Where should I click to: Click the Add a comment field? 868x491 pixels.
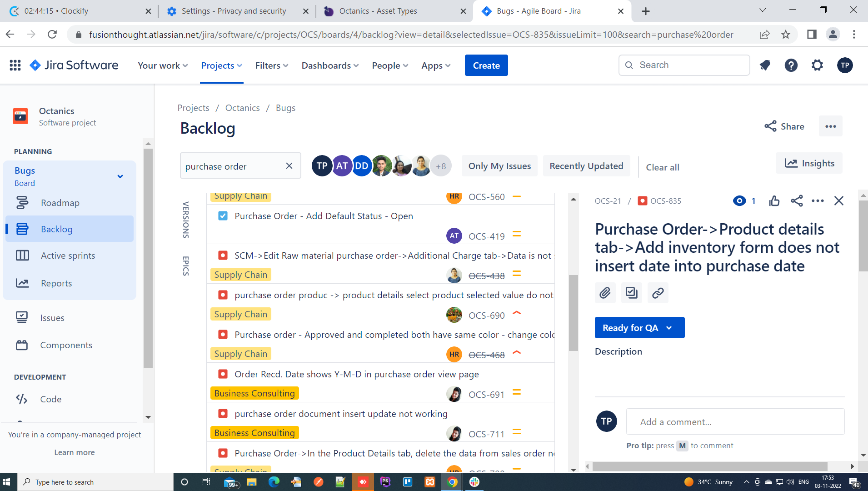coord(735,422)
